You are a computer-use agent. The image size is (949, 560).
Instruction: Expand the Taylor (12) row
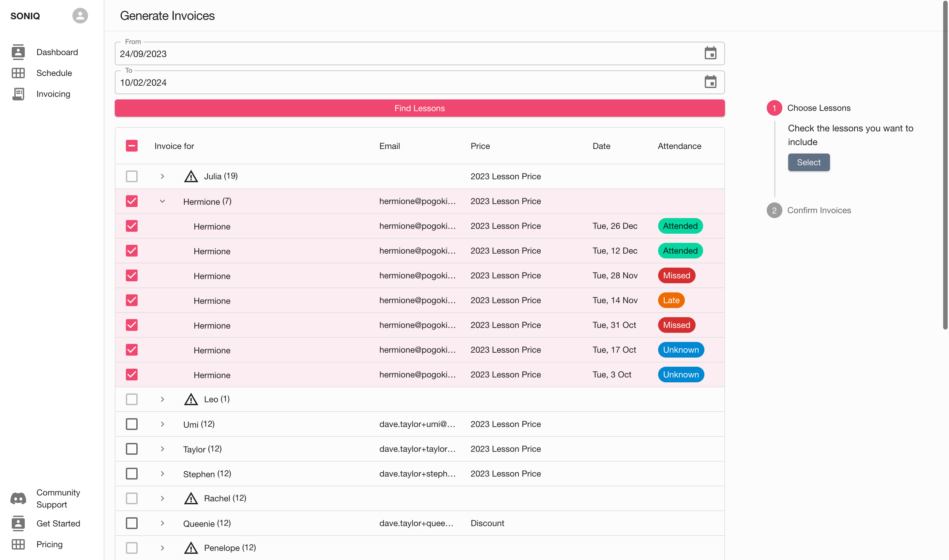(x=162, y=449)
